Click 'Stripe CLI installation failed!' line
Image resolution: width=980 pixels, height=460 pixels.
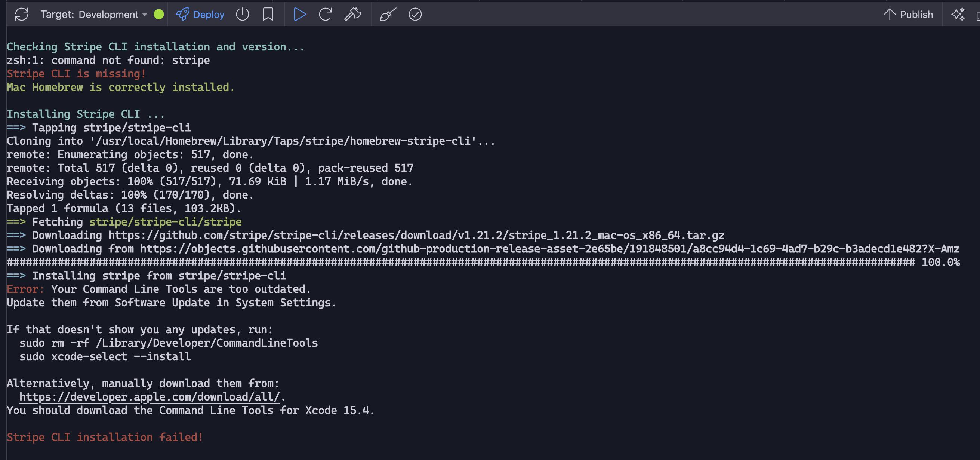[x=105, y=437]
